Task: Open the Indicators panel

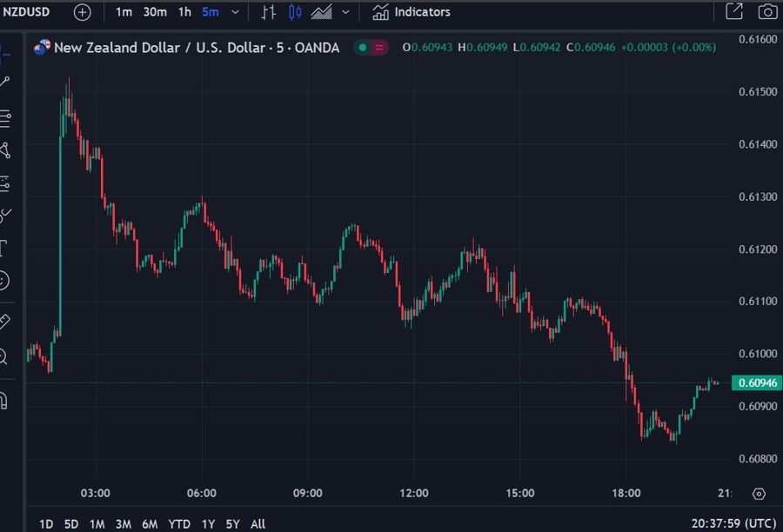Action: pyautogui.click(x=412, y=12)
